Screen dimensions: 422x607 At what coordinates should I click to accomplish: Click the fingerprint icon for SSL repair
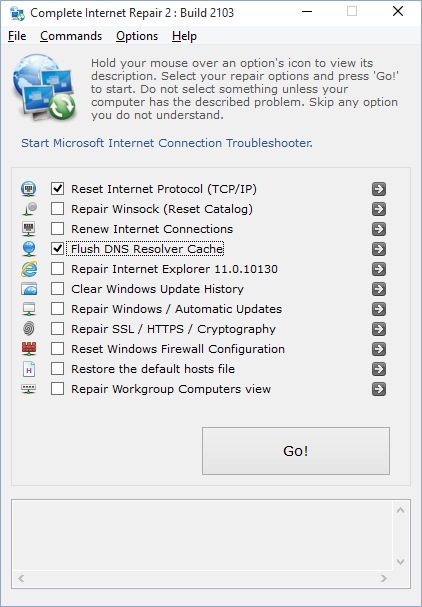29,329
